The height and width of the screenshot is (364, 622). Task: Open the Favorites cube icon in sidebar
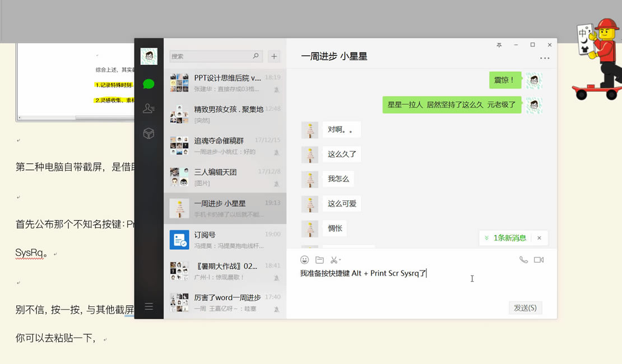(x=148, y=133)
